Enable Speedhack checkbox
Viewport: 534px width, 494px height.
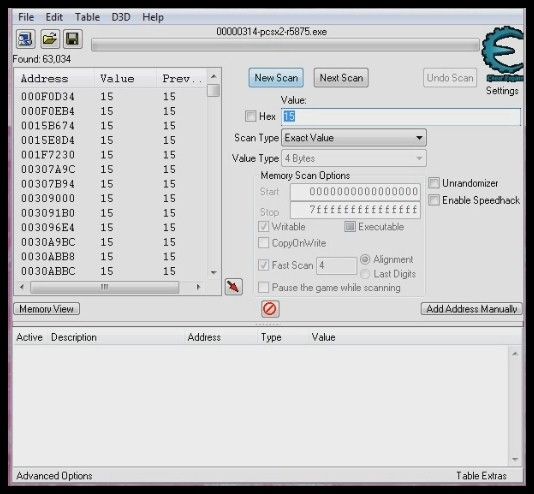click(x=434, y=200)
